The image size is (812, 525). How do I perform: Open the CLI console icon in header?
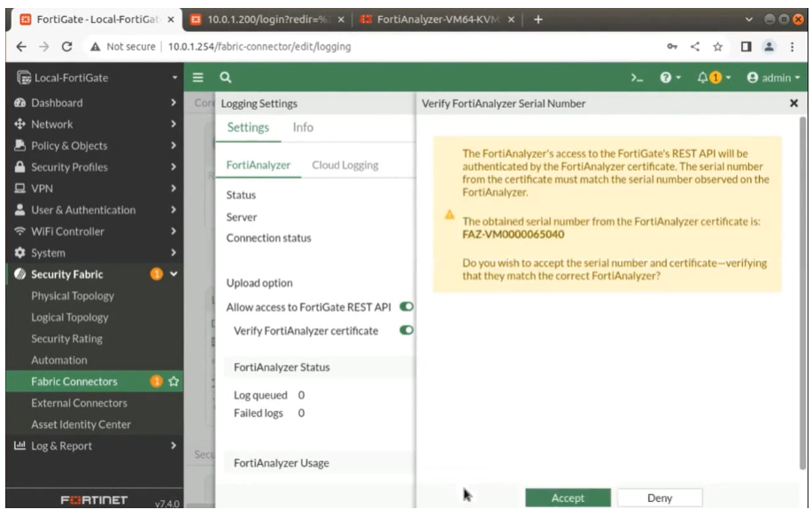pos(637,78)
